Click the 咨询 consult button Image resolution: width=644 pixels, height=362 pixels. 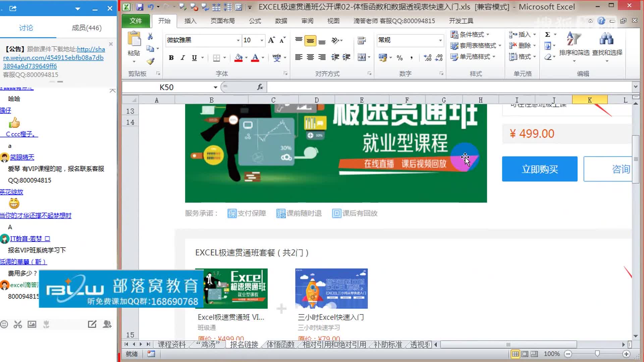pos(608,169)
